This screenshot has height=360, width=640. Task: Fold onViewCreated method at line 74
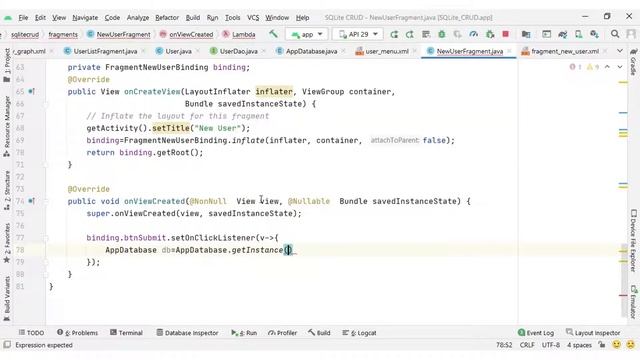(x=46, y=201)
